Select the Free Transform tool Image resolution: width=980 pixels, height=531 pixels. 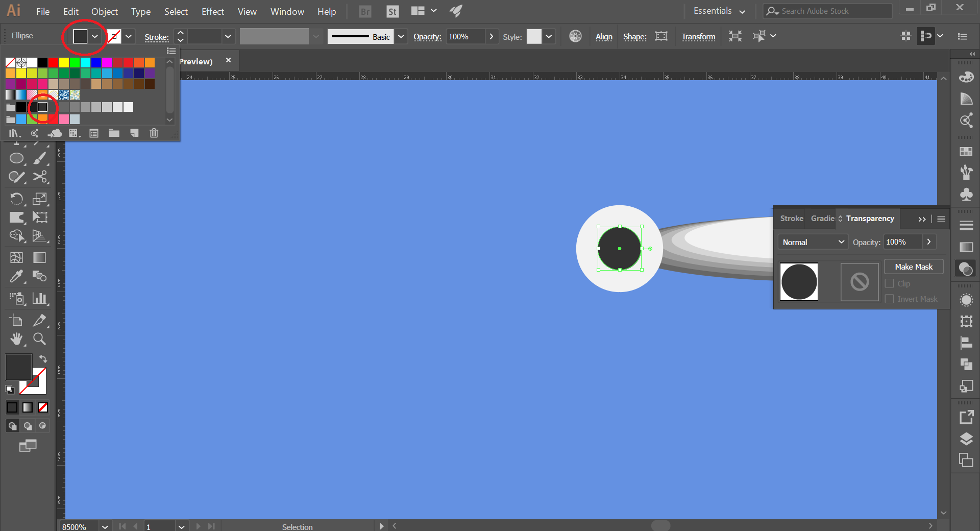[x=40, y=217]
